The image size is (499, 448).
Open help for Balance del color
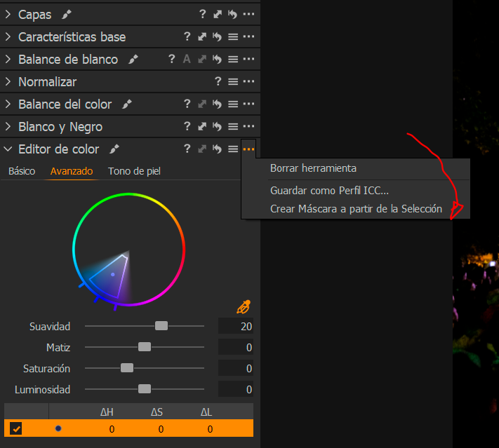click(x=187, y=104)
